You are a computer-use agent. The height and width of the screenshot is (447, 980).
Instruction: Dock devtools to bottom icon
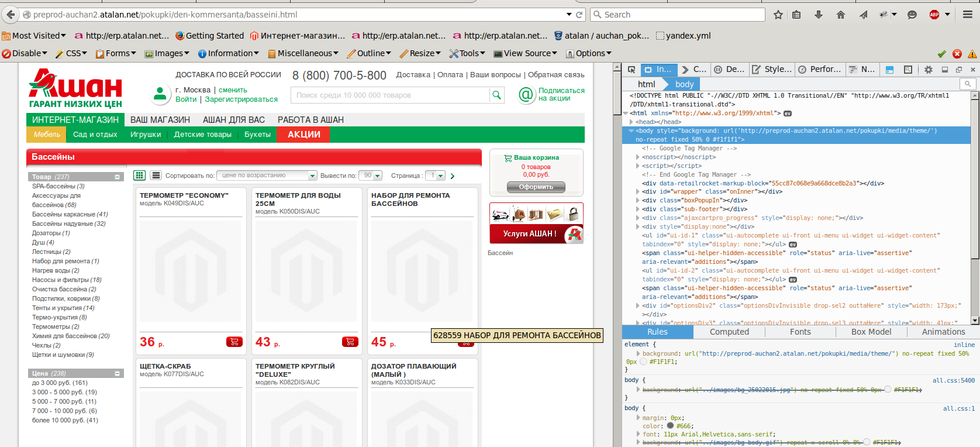(x=944, y=70)
